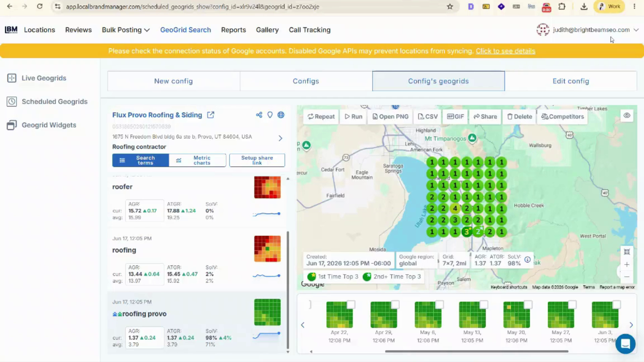
Task: Select checkbox on May 20 geogrid thumbnail
Action: click(x=528, y=304)
